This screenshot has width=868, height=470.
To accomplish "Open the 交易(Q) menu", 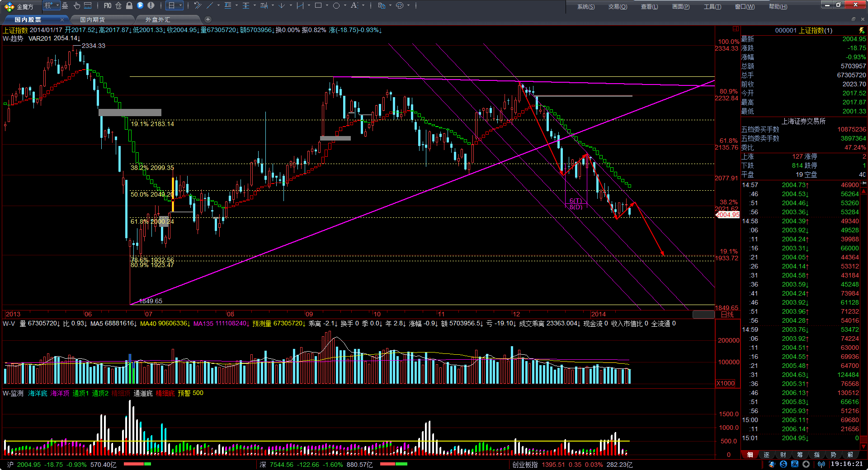I will (x=618, y=7).
